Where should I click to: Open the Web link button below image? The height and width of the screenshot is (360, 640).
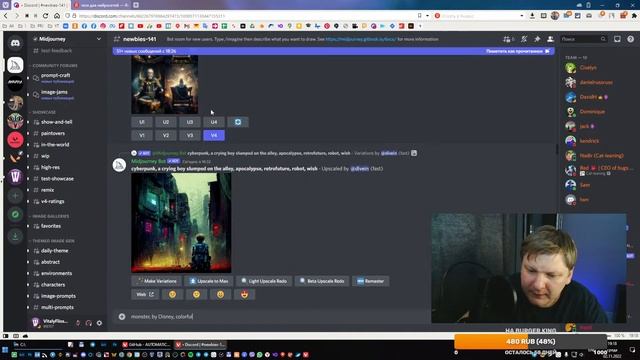(x=145, y=294)
